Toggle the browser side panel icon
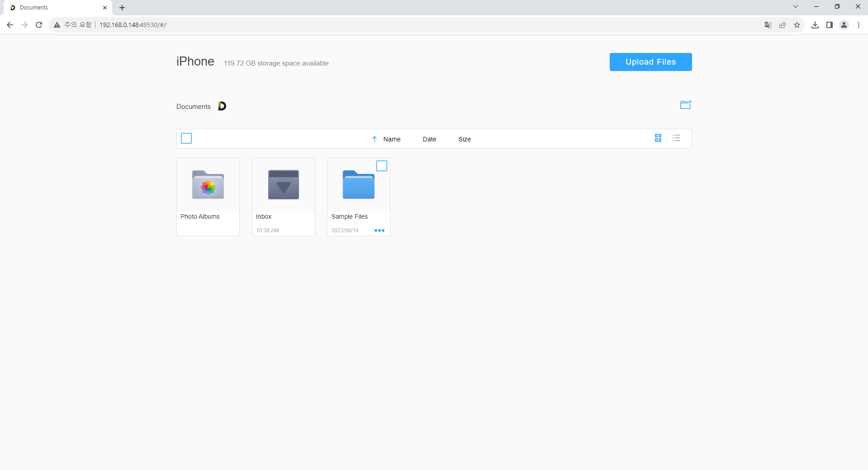Viewport: 868px width, 470px height. click(x=830, y=25)
